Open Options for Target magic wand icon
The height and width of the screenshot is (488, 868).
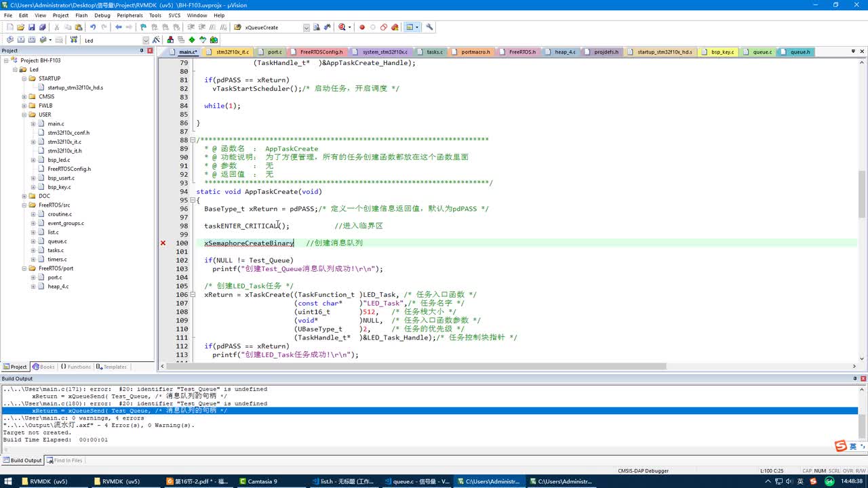tap(156, 40)
